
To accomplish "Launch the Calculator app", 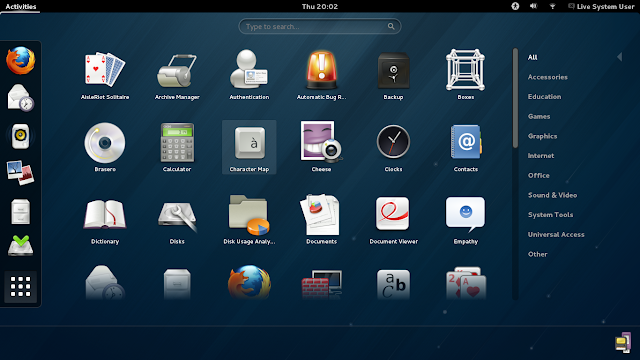I will (177, 147).
